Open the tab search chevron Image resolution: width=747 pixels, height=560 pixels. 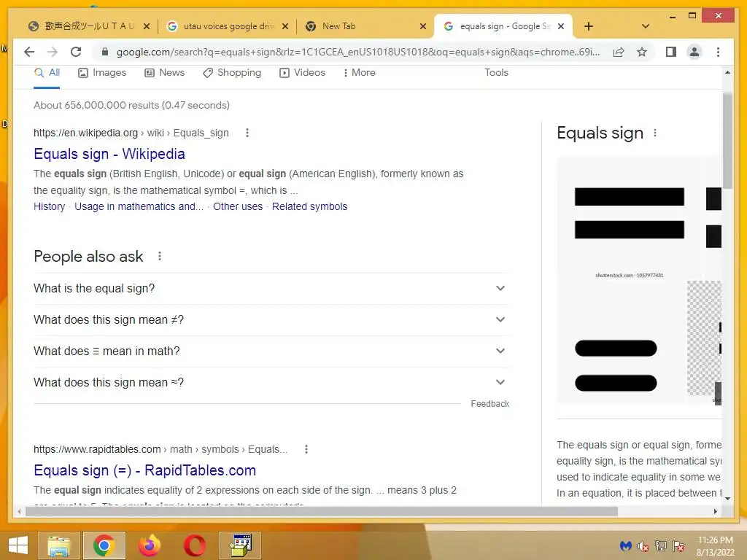(x=646, y=26)
